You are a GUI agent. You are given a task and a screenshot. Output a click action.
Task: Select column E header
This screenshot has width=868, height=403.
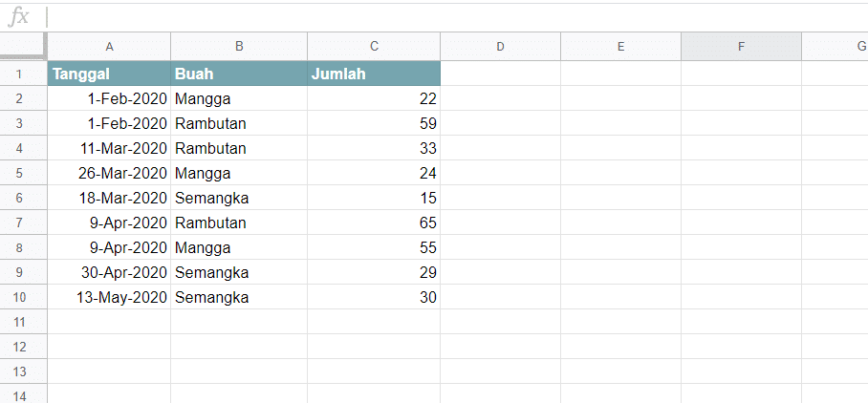[620, 46]
